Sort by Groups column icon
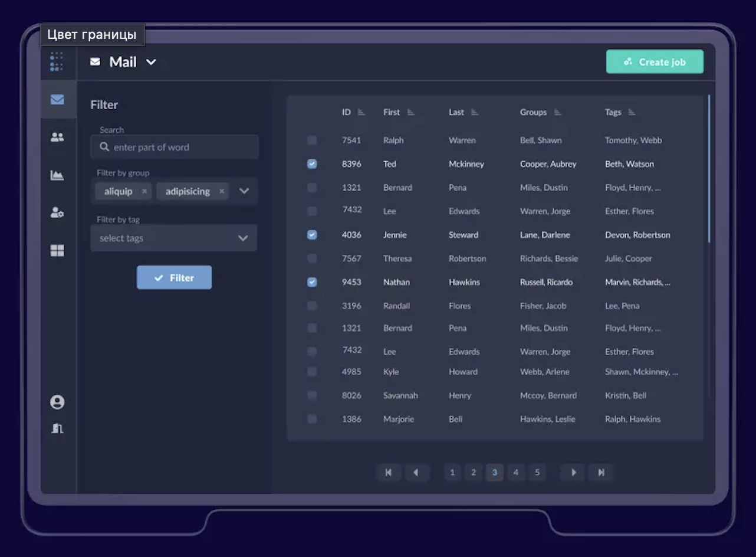 point(558,112)
